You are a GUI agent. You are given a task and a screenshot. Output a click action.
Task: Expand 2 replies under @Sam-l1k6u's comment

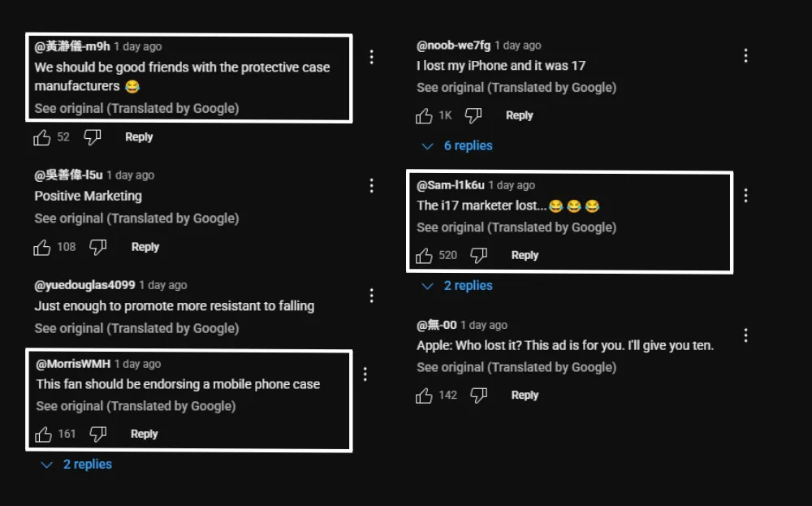[x=460, y=286]
